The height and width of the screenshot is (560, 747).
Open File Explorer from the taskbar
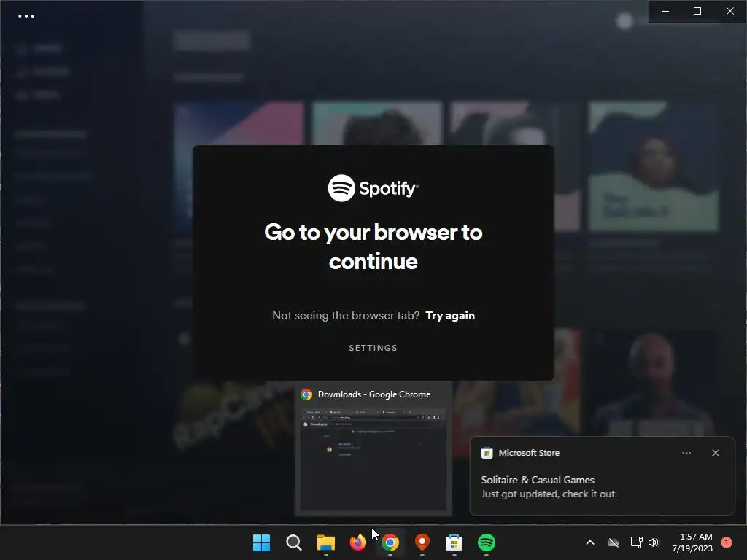pos(326,542)
